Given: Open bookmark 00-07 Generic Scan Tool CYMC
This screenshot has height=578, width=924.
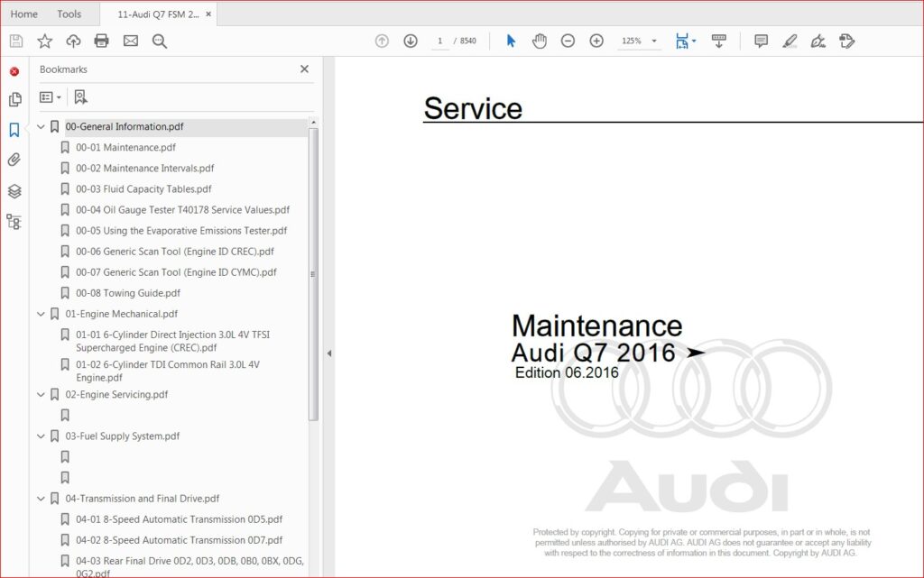Looking at the screenshot, I should 176,272.
